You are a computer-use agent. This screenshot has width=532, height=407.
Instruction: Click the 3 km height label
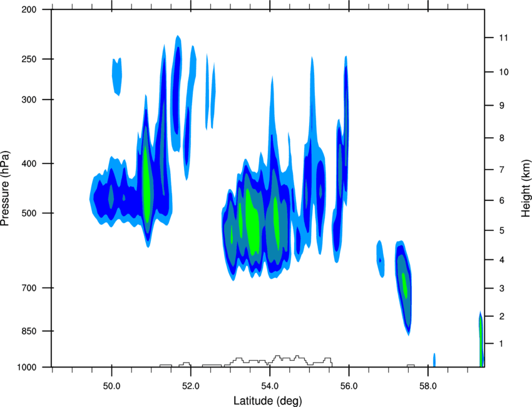tap(502, 289)
